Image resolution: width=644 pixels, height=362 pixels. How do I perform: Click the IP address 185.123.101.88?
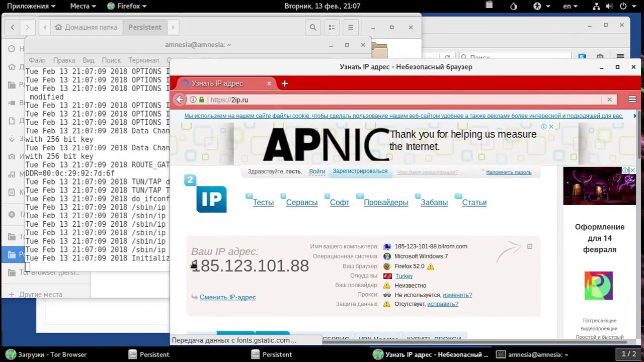(x=250, y=266)
